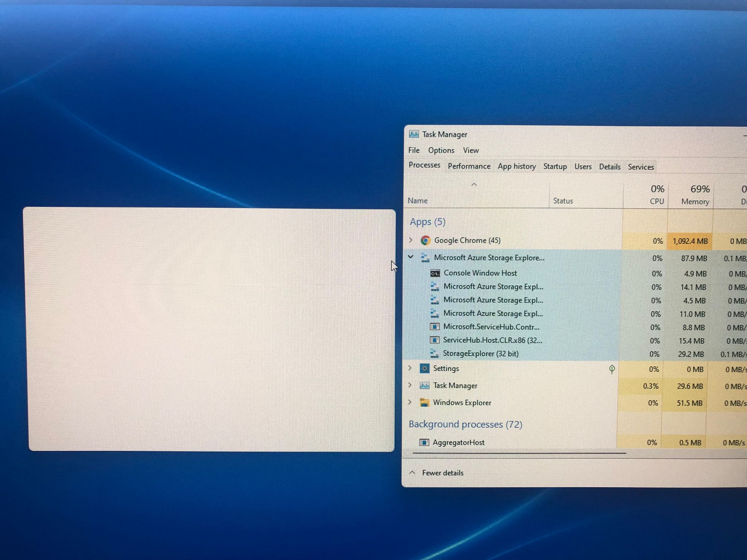Click the horizontal scrollbar in Task Manager
The width and height of the screenshot is (747, 560).
pos(519,453)
